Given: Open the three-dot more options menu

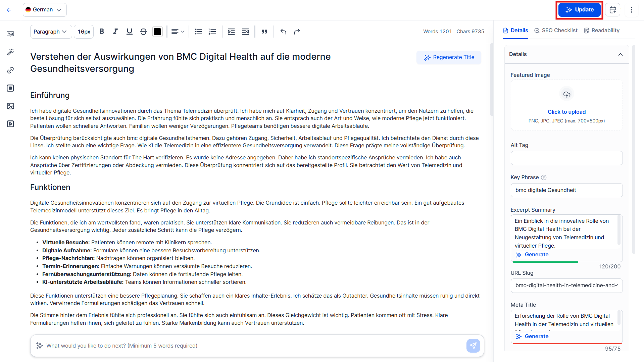Looking at the screenshot, I should [632, 10].
